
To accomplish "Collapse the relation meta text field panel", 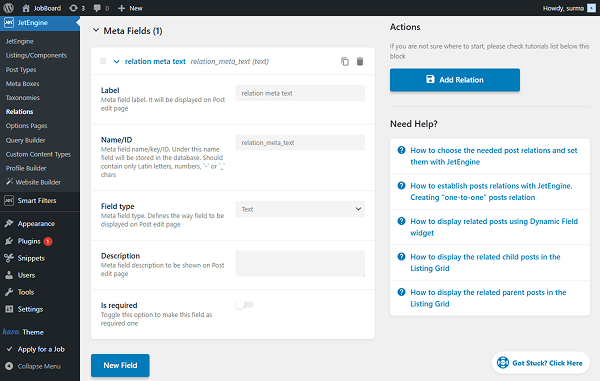I will [x=116, y=61].
